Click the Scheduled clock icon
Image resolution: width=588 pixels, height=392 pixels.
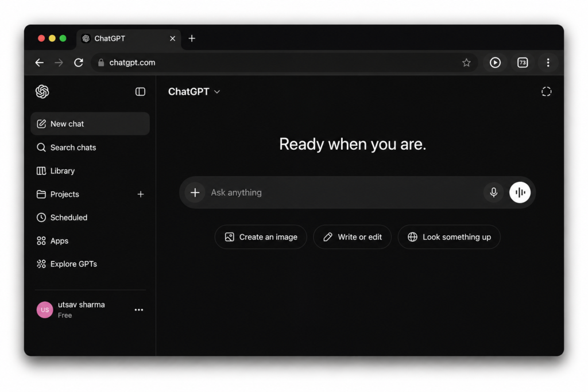click(41, 218)
